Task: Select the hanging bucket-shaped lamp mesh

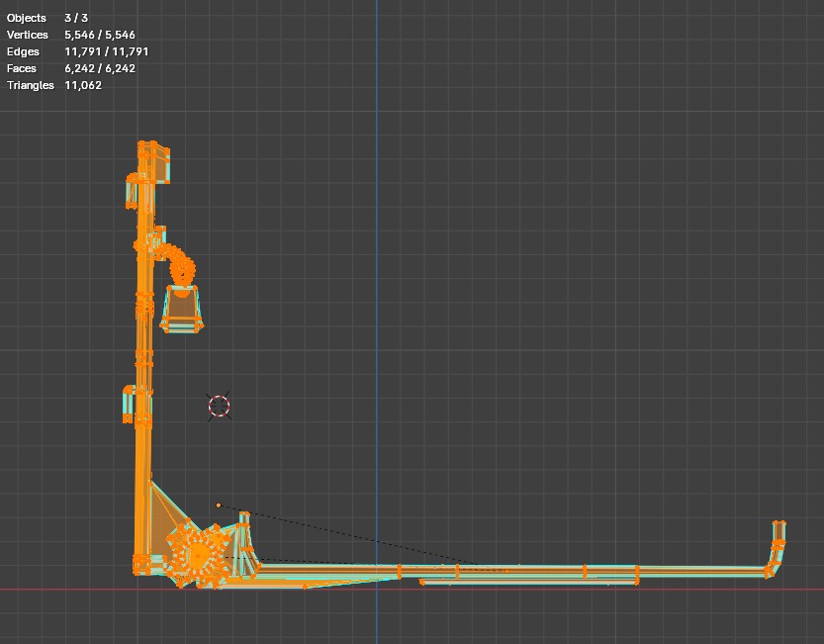Action: (x=182, y=309)
